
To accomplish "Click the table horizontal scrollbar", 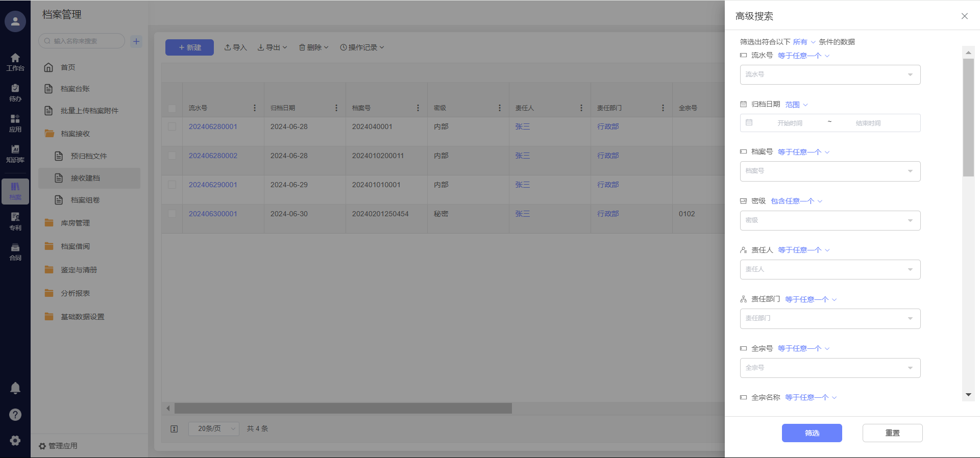I will [x=343, y=409].
